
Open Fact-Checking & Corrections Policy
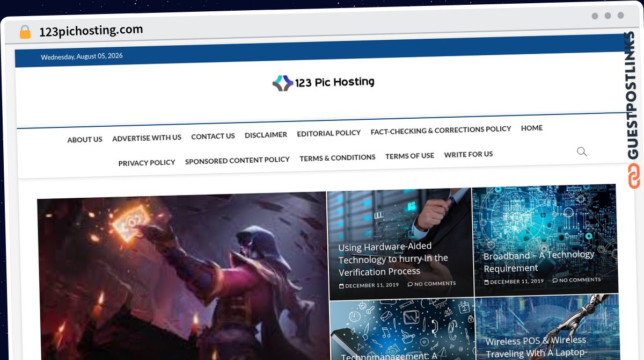tap(441, 130)
